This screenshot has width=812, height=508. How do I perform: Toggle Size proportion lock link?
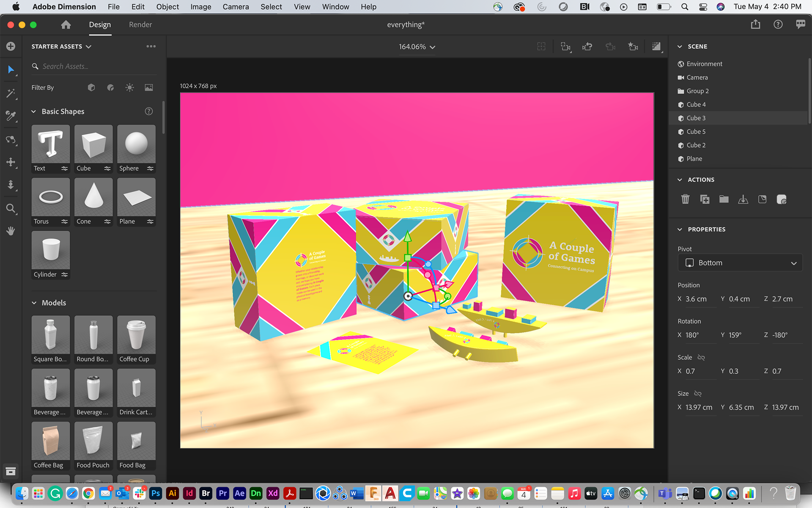click(x=698, y=394)
